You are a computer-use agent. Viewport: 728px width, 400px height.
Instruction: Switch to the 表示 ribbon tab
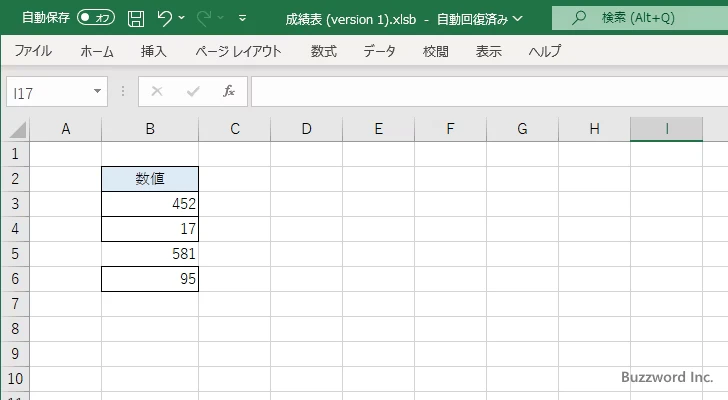click(x=488, y=51)
